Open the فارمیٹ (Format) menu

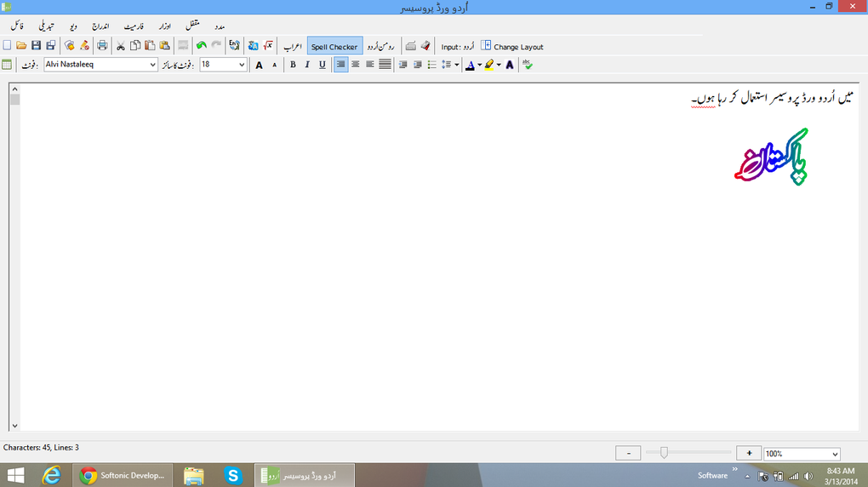click(x=134, y=26)
